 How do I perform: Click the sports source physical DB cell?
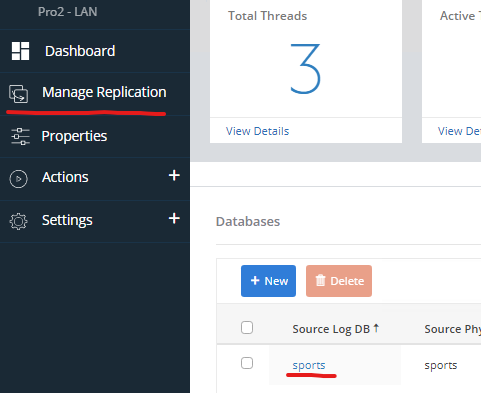click(441, 365)
